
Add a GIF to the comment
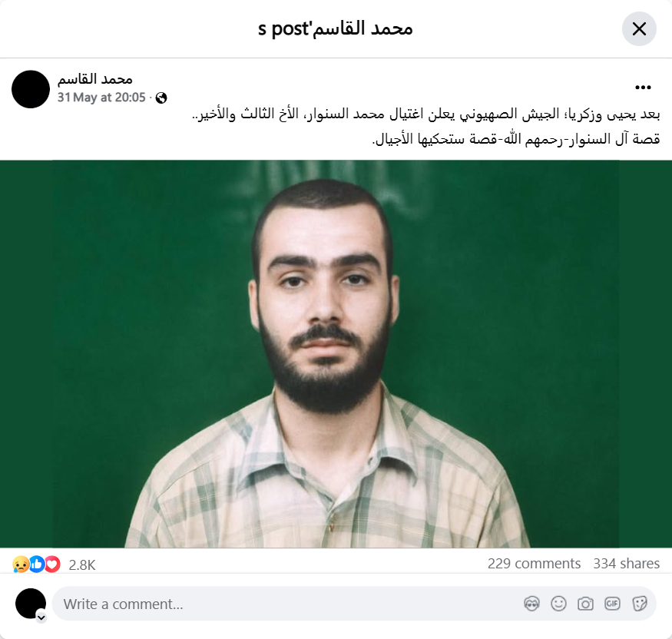click(612, 604)
